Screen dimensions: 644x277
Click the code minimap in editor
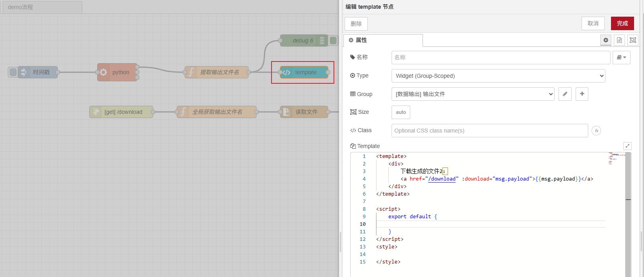coord(616,158)
